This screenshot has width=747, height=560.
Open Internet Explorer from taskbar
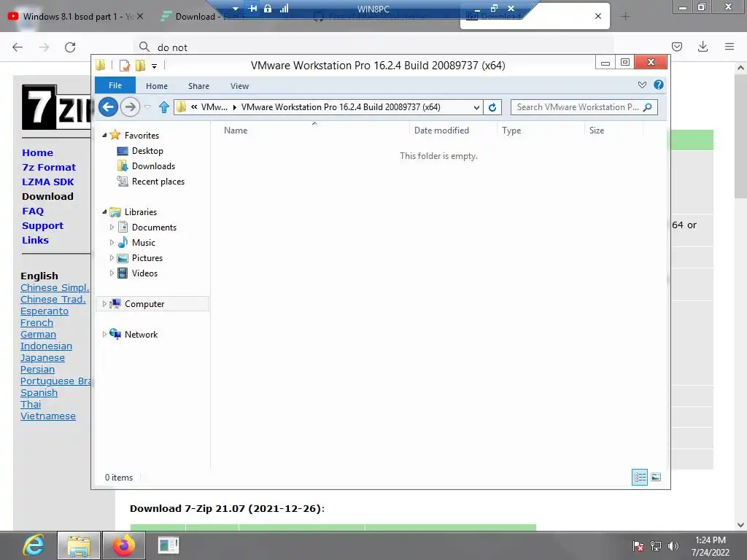pos(34,545)
